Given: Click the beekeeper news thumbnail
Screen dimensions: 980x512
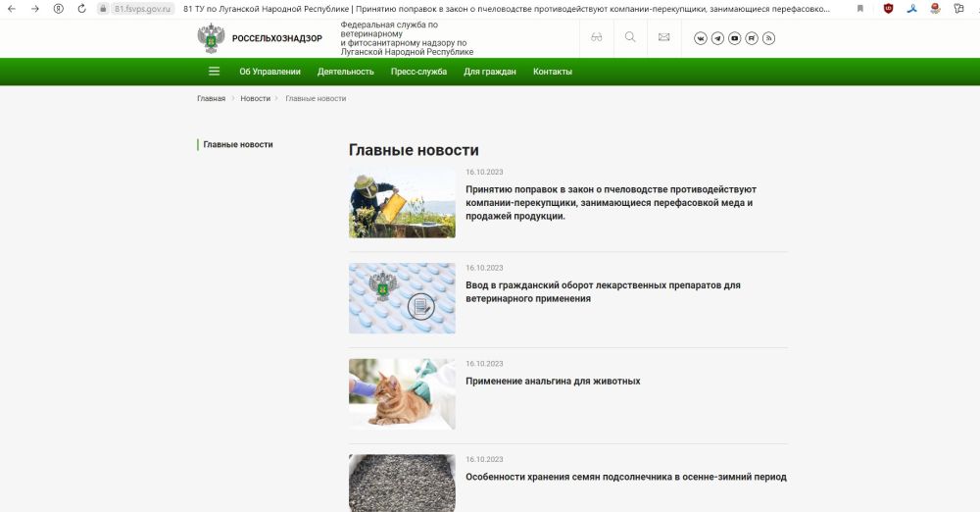Looking at the screenshot, I should click(402, 202).
